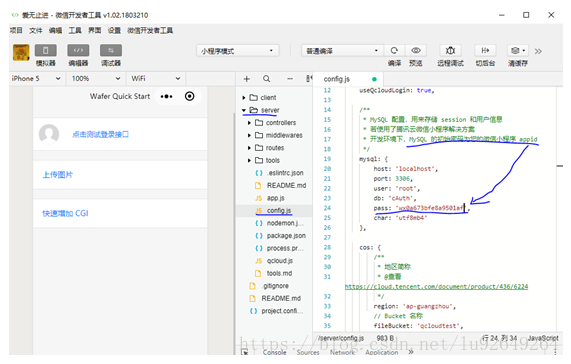571x364 pixels.
Task: Click the preview eye icon
Action: 416,50
